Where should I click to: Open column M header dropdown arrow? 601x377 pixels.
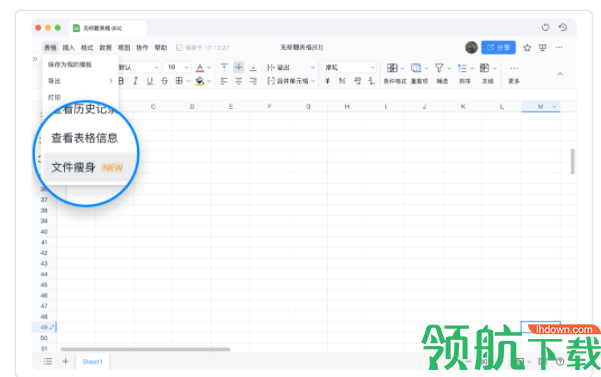[554, 107]
